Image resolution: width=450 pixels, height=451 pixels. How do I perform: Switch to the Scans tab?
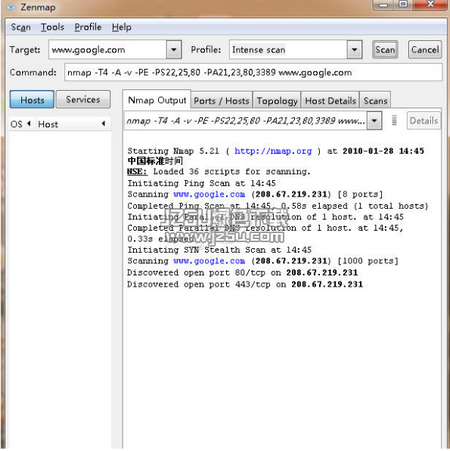click(375, 101)
